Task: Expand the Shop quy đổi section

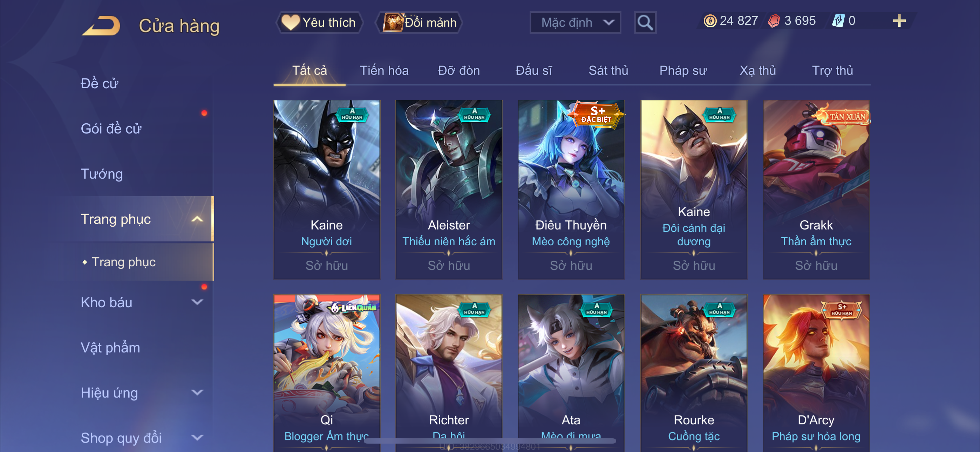Action: [197, 438]
